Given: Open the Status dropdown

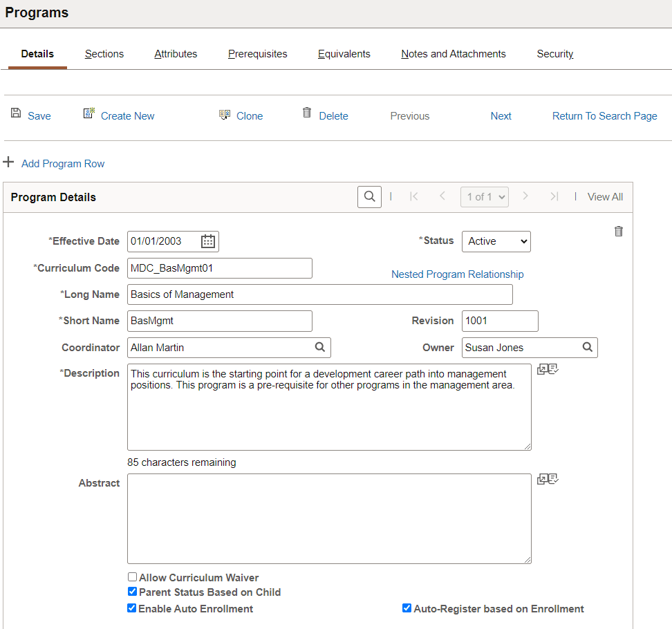Looking at the screenshot, I should (496, 242).
